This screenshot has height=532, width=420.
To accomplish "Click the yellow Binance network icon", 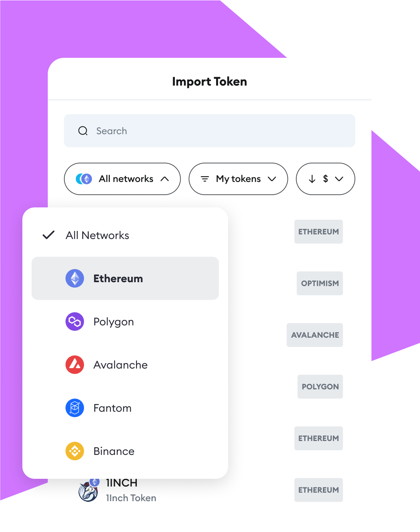I will pyautogui.click(x=75, y=451).
